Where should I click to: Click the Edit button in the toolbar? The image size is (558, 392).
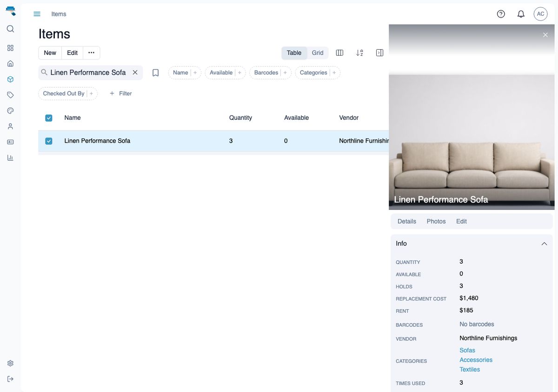(x=72, y=53)
